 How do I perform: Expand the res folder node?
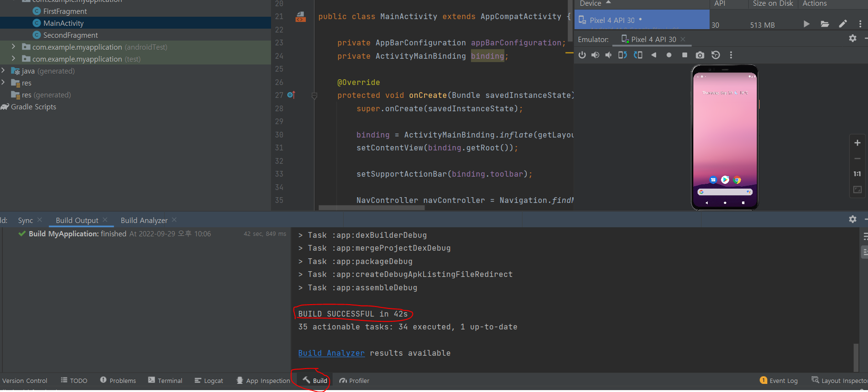click(3, 83)
